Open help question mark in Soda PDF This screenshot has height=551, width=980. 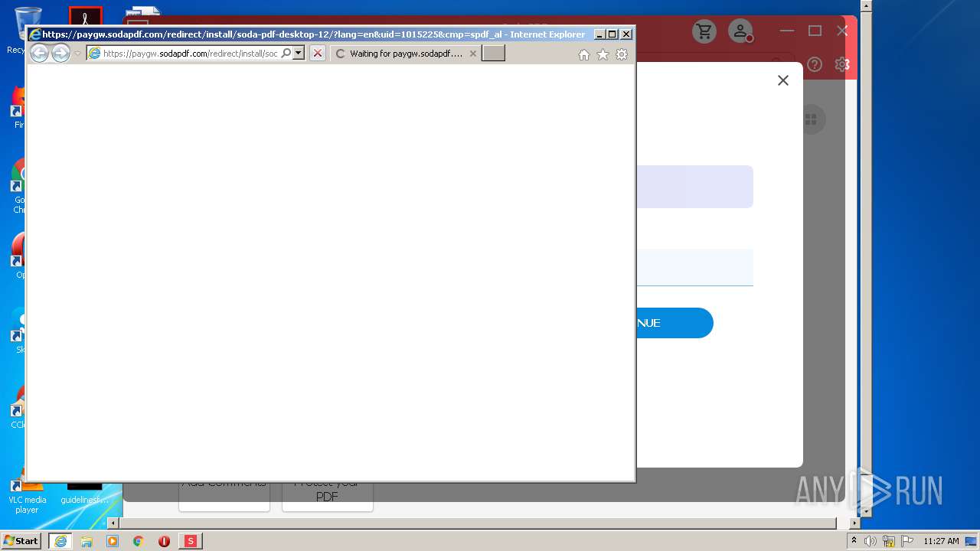[x=815, y=64]
